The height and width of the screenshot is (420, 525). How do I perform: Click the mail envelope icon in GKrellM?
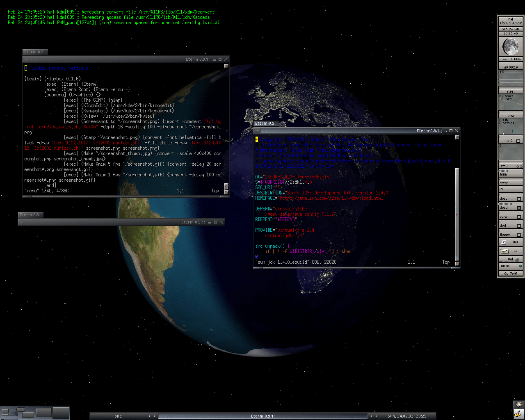pos(504,251)
